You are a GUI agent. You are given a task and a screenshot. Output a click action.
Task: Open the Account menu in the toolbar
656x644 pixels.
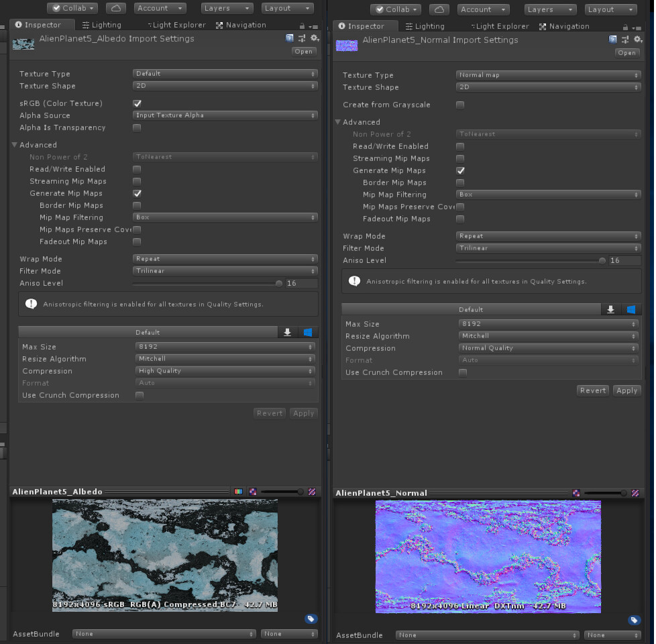160,8
